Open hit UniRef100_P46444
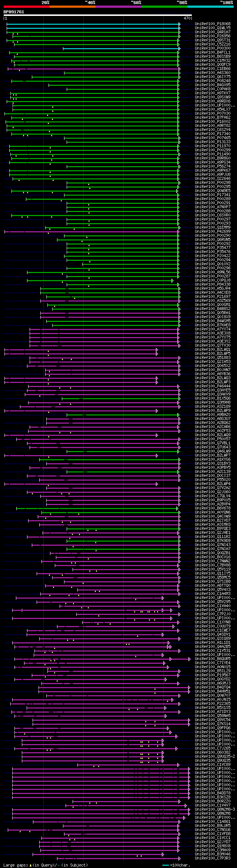 coord(213,386)
